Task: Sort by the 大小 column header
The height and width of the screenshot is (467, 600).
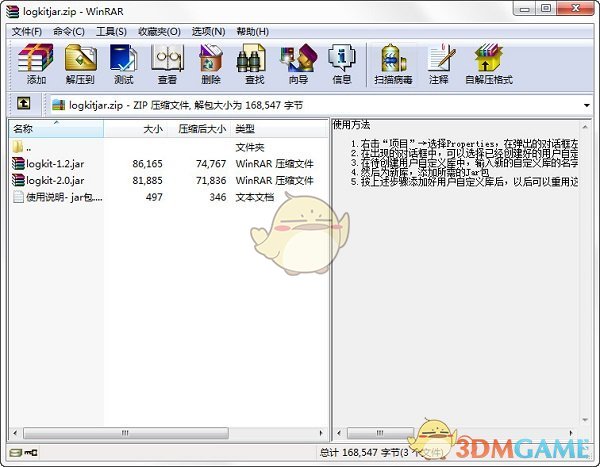Action: point(135,129)
